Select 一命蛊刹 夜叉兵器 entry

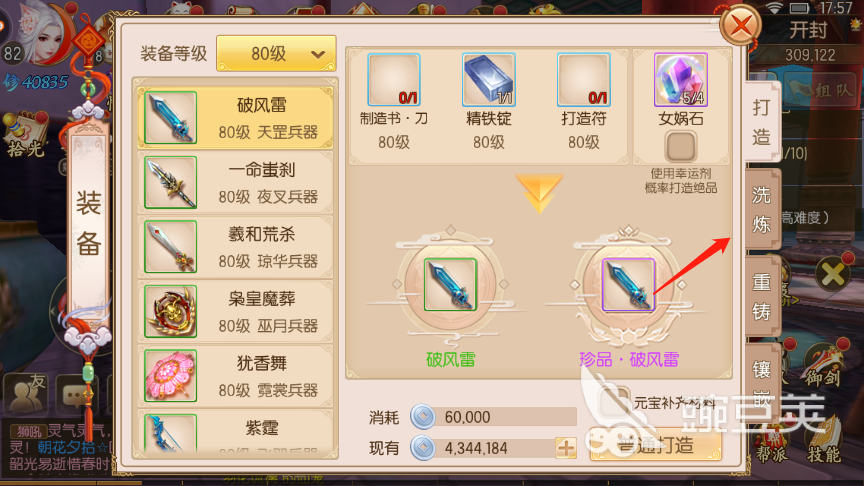[x=236, y=182]
